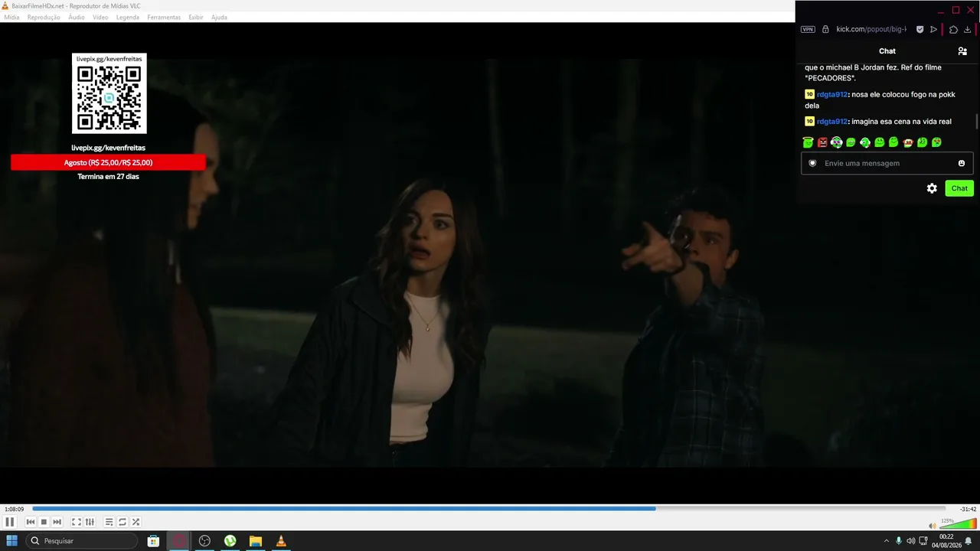Open the emoji picker in message box
The image size is (980, 551).
pyautogui.click(x=962, y=163)
